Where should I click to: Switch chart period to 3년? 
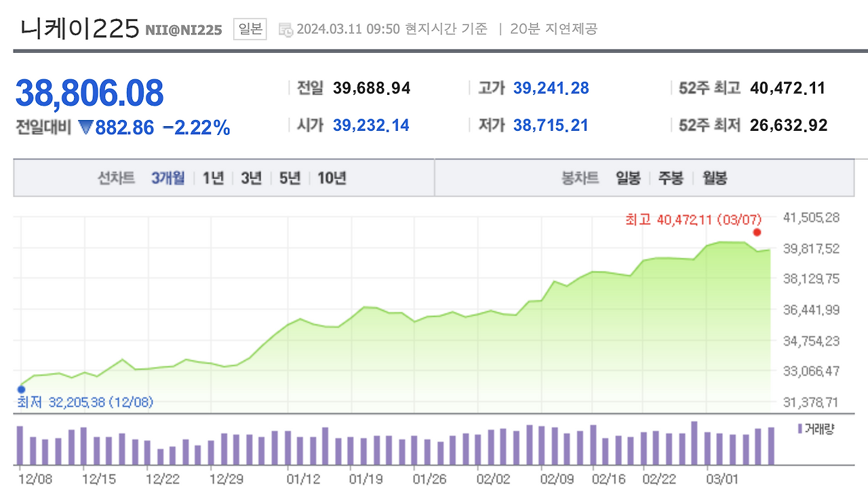pyautogui.click(x=250, y=178)
